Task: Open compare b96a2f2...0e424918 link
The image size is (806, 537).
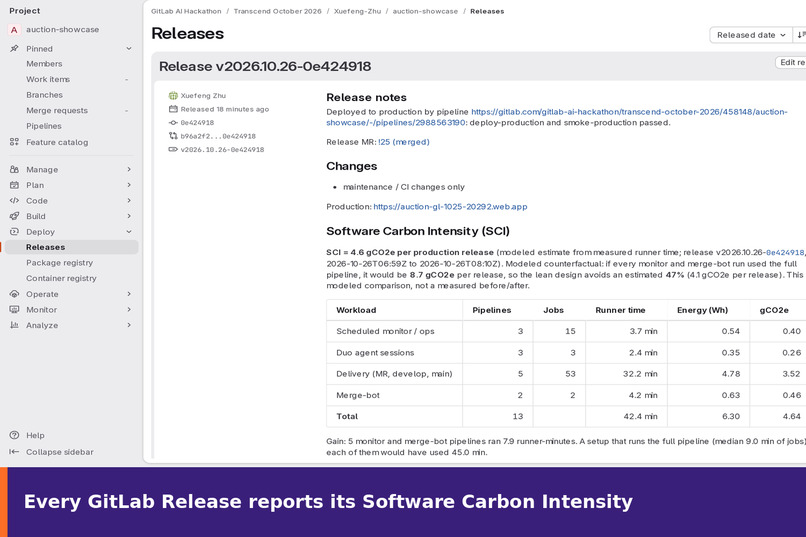Action: 218,136
